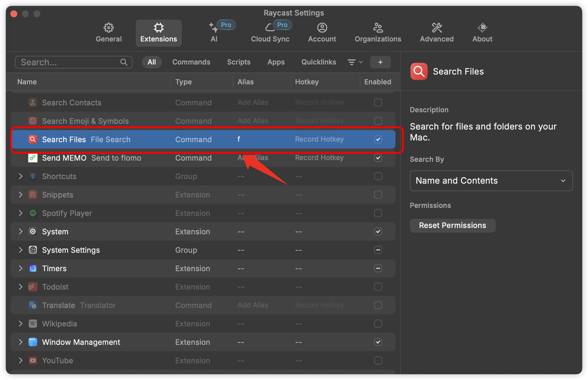Viewport: 588px width, 380px height.
Task: Switch to the Commands filter tab
Action: 191,62
